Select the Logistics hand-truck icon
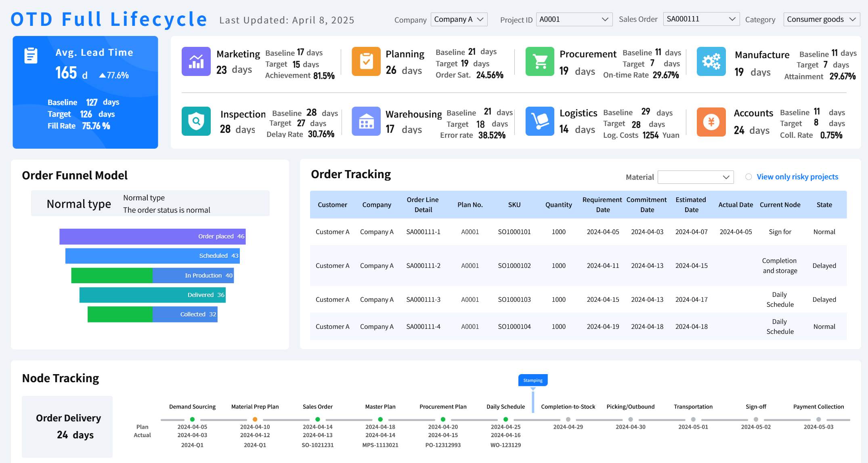 [539, 121]
